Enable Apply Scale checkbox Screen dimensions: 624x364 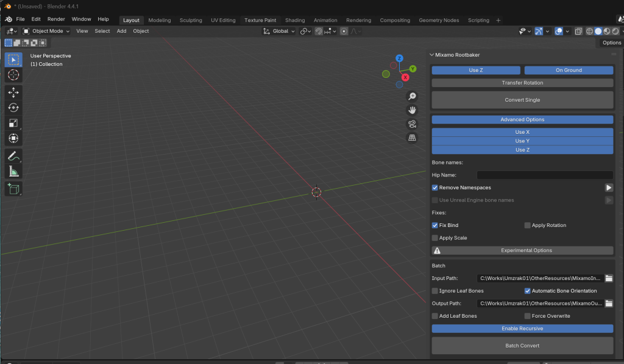pos(434,238)
